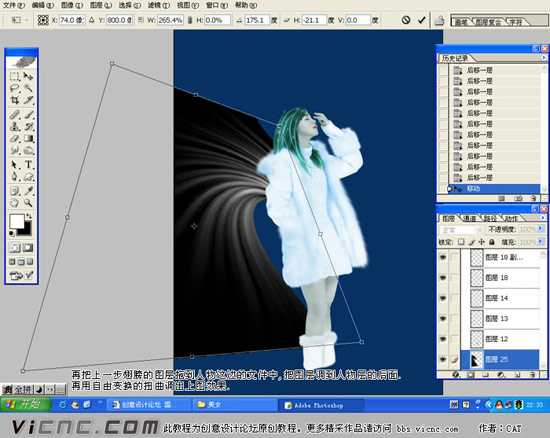
Task: Hide layer 图层 18 eye icon
Action: coord(443,278)
